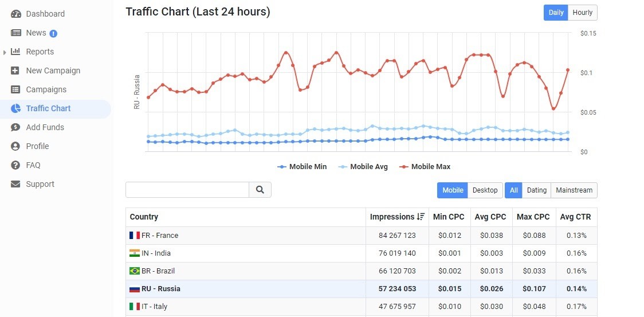Select the Dating category filter
This screenshot has height=317, width=644.
coord(536,190)
